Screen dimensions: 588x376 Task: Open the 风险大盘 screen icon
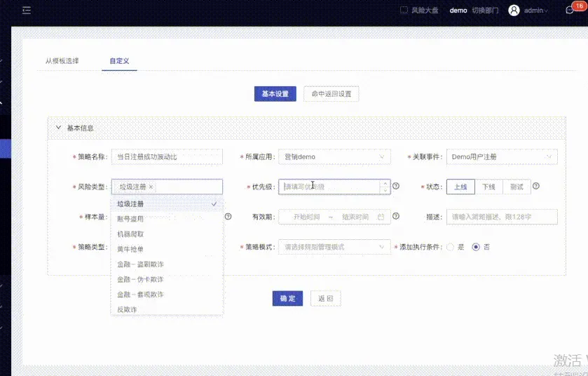(404, 10)
